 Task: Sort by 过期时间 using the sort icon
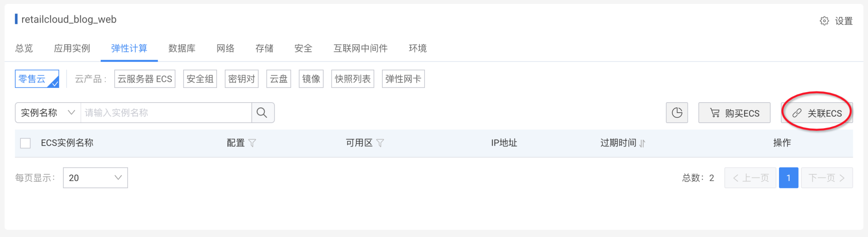point(642,143)
